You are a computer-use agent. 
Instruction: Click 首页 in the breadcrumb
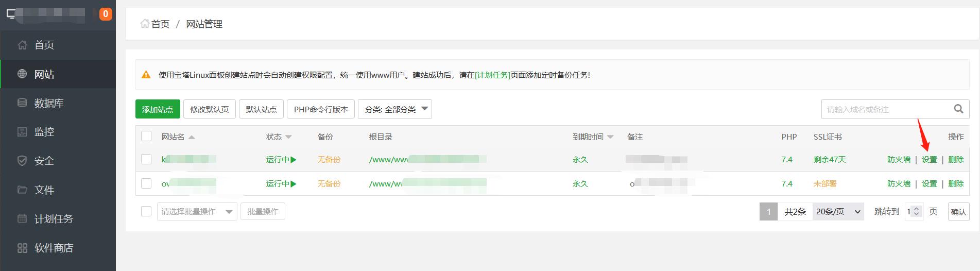160,24
